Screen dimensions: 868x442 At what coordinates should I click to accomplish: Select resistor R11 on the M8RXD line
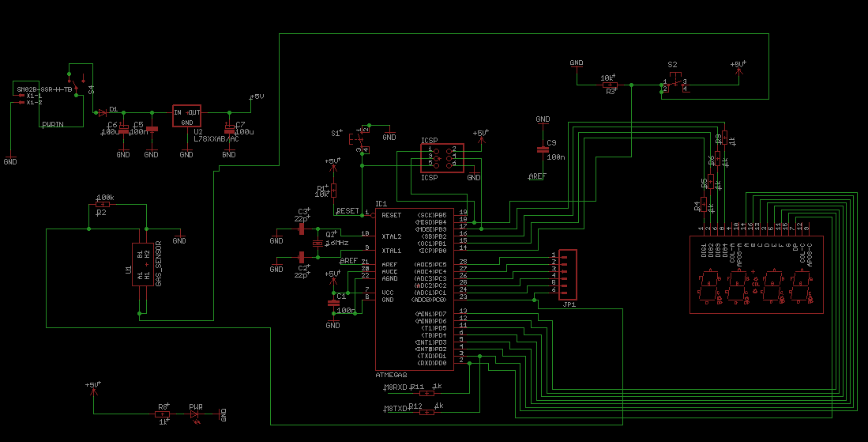[426, 392]
